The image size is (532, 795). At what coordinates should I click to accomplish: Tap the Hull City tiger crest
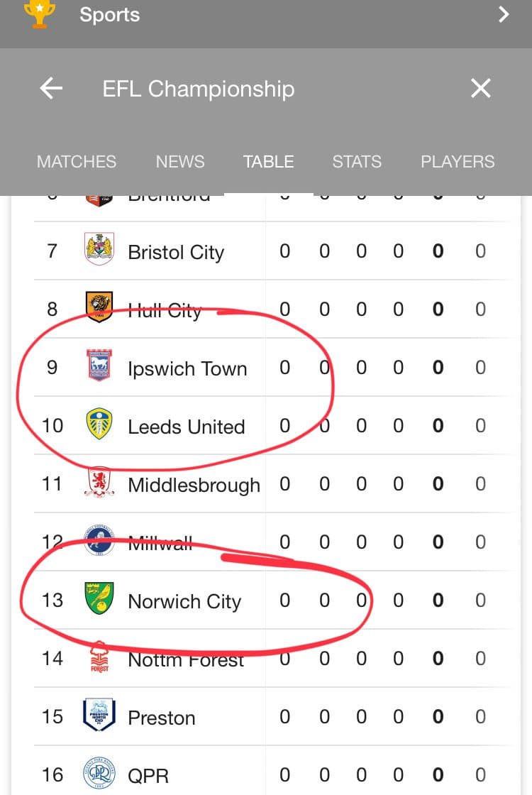99,307
